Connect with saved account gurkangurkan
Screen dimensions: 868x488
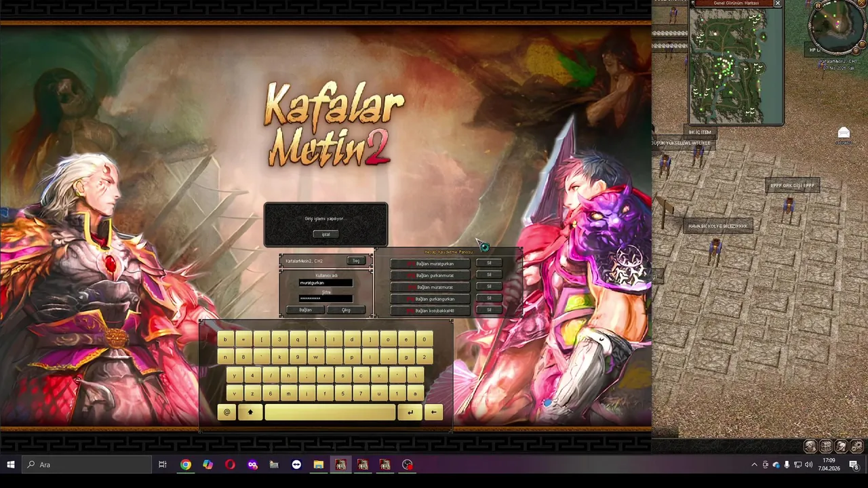coord(430,298)
